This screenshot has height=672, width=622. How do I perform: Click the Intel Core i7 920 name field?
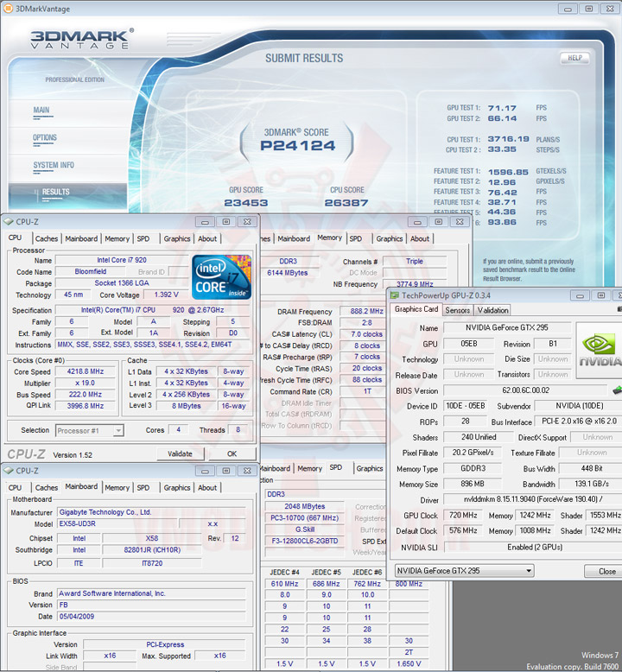point(122,260)
